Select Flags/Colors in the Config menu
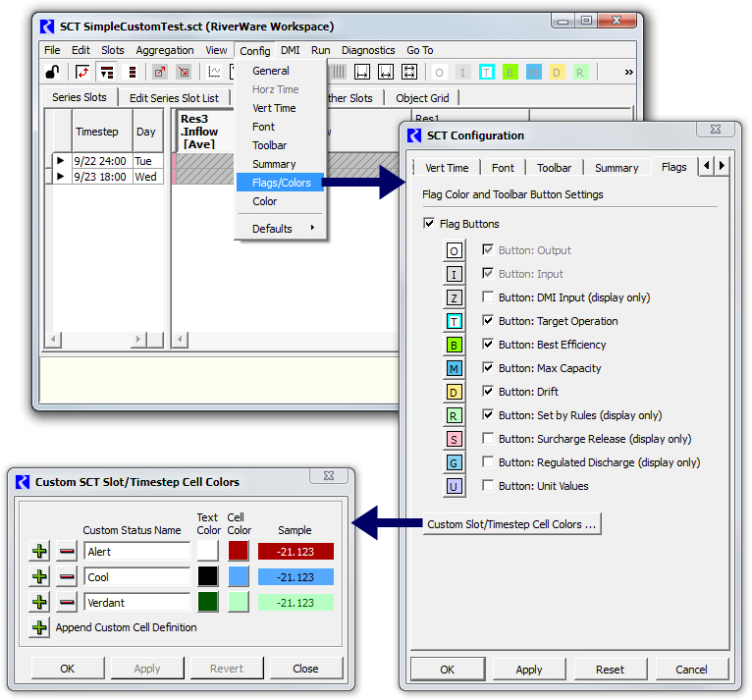This screenshot has height=700, width=752. click(282, 183)
